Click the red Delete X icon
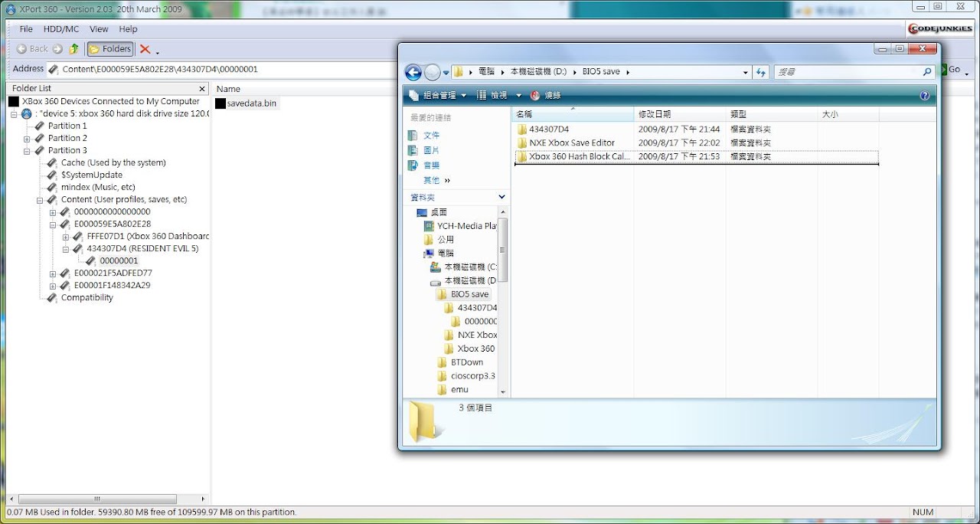This screenshot has height=524, width=980. [145, 49]
